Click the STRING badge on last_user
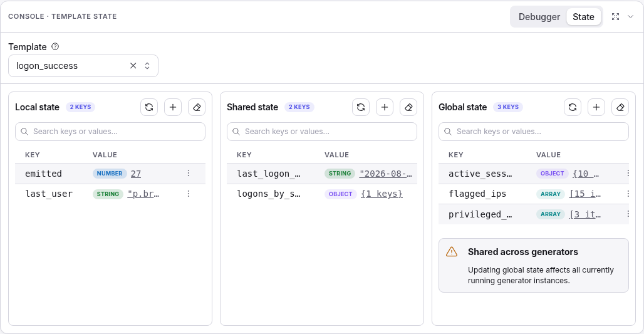The image size is (644, 334). (108, 194)
